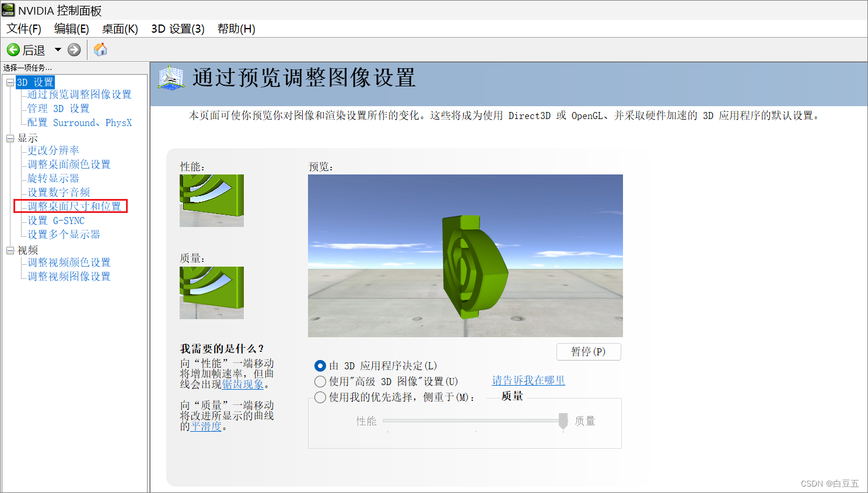The image size is (868, 493).
Task: Open 旋转显示器 task
Action: coord(53,179)
